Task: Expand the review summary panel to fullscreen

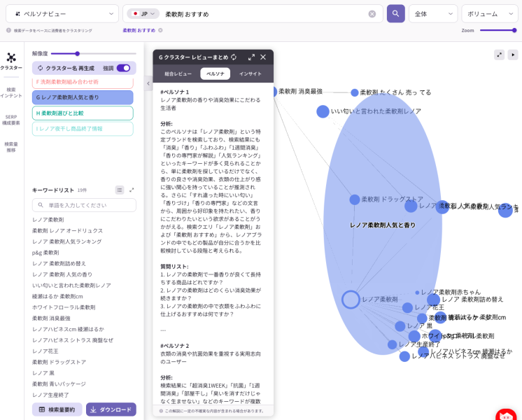Action: (251, 57)
